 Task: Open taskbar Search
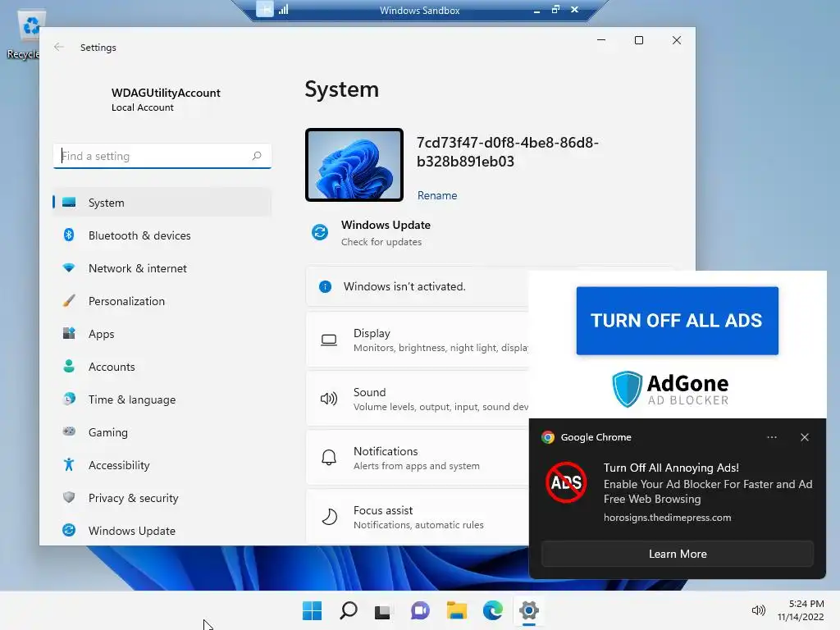pos(348,610)
